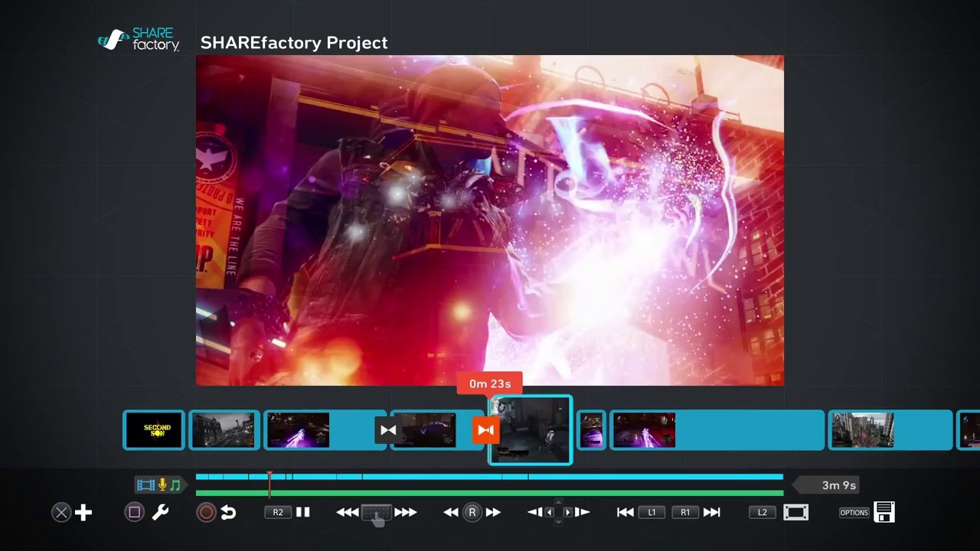Image resolution: width=980 pixels, height=551 pixels.
Task: Skip to next clip
Action: click(x=712, y=513)
